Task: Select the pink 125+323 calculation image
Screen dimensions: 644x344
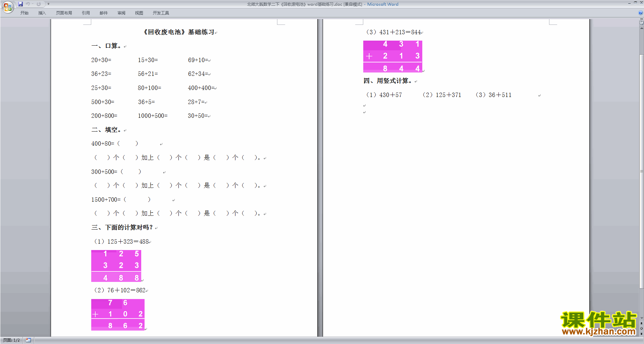Action: click(116, 266)
